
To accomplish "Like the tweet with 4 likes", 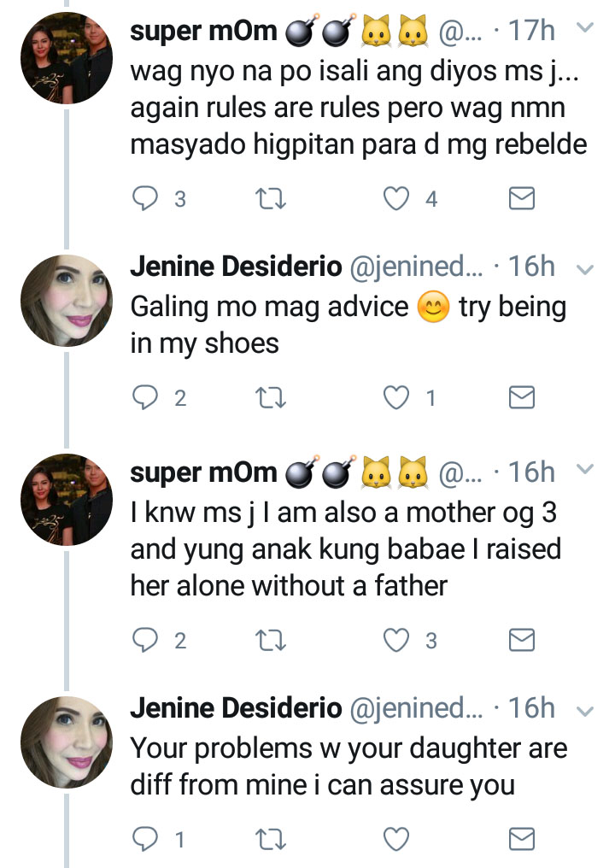I will (x=395, y=199).
